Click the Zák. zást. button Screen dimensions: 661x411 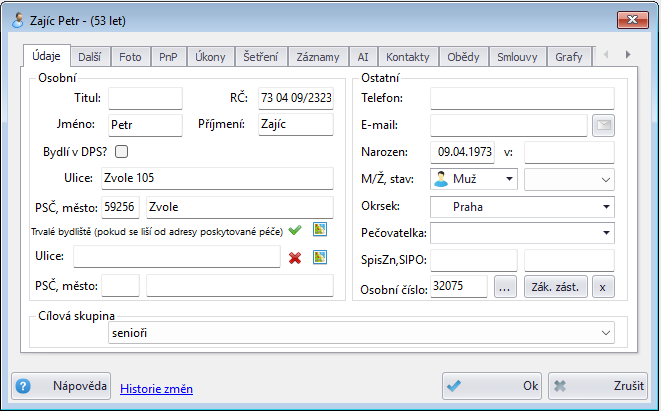pos(556,287)
